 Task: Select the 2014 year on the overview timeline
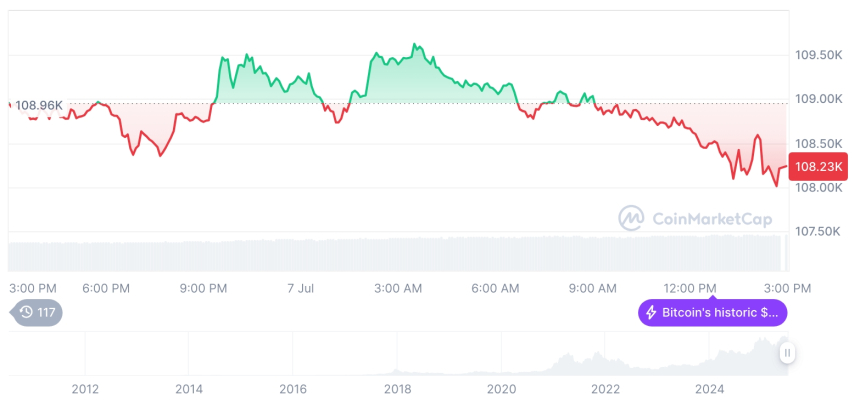[x=189, y=389]
